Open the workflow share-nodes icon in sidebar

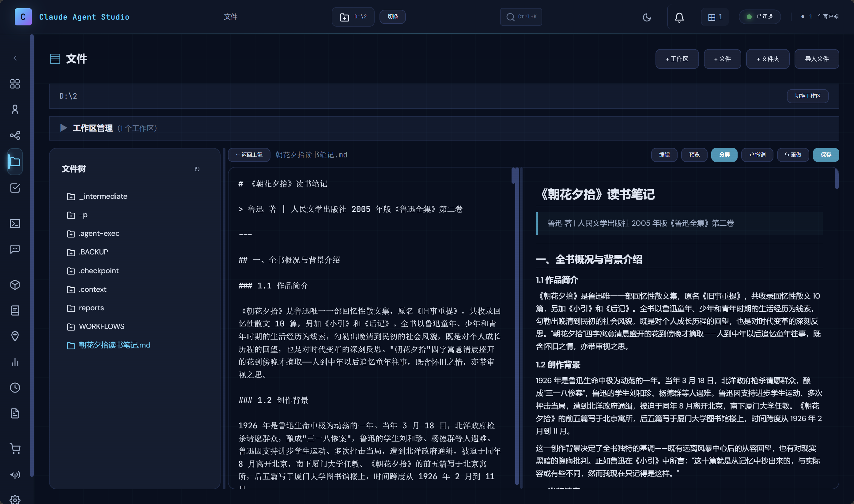(15, 135)
